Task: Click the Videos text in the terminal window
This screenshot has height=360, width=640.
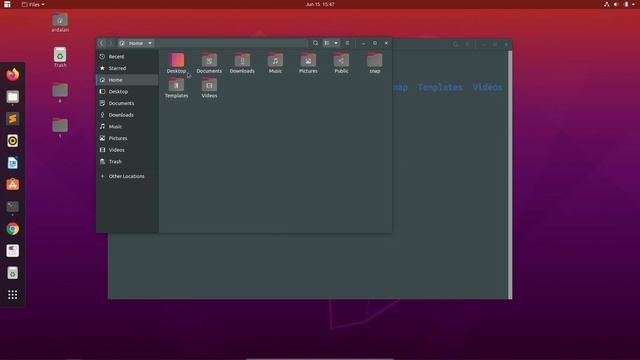Action: point(487,87)
